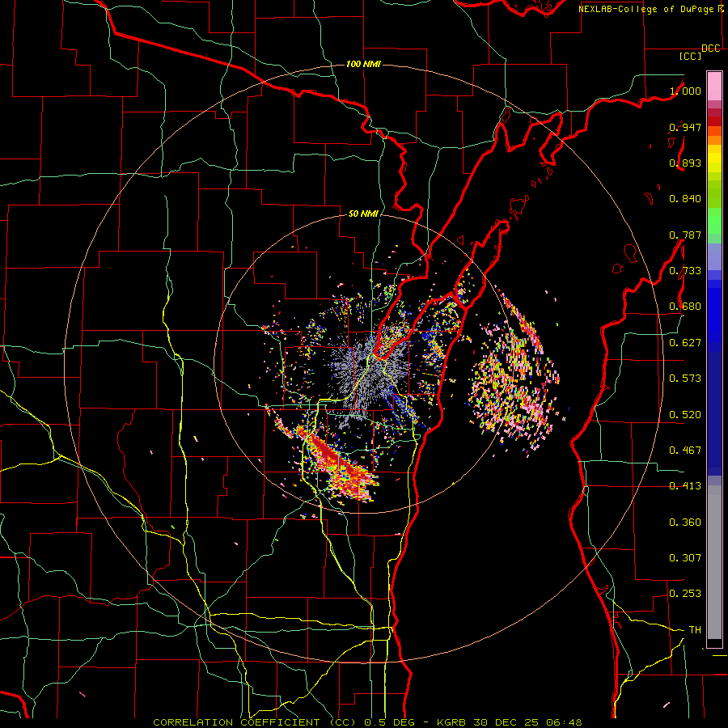728x728 pixels.
Task: Click the pink segment atop the color bar
Action: [x=714, y=86]
